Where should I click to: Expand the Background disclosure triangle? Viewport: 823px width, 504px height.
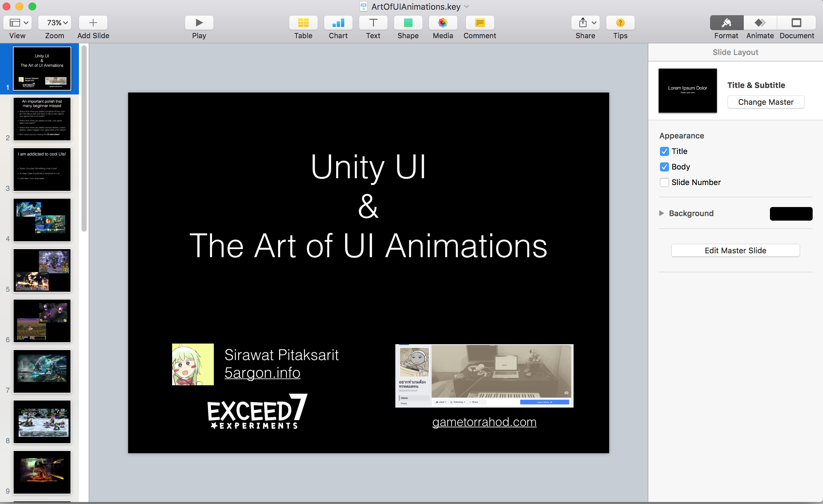pyautogui.click(x=661, y=213)
